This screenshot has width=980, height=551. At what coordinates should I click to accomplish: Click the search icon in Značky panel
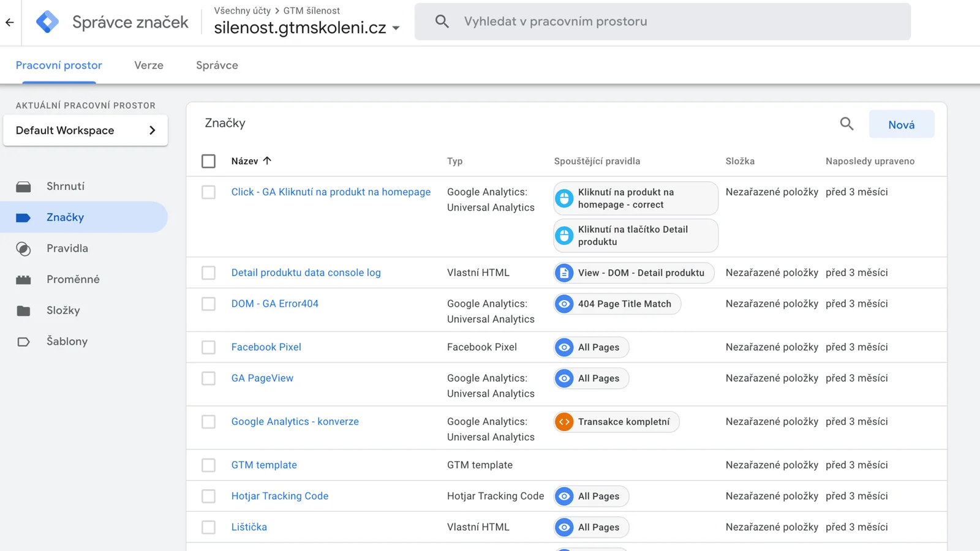tap(846, 124)
